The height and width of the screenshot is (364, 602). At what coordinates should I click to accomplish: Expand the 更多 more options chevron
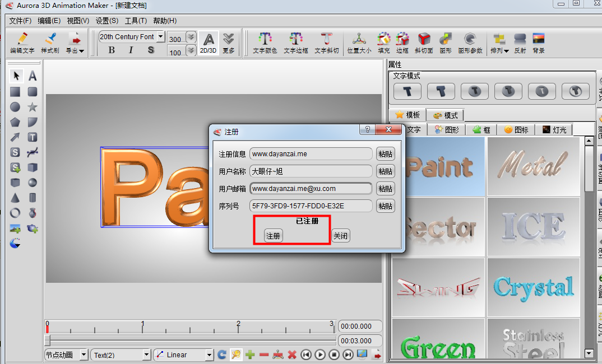(x=229, y=43)
